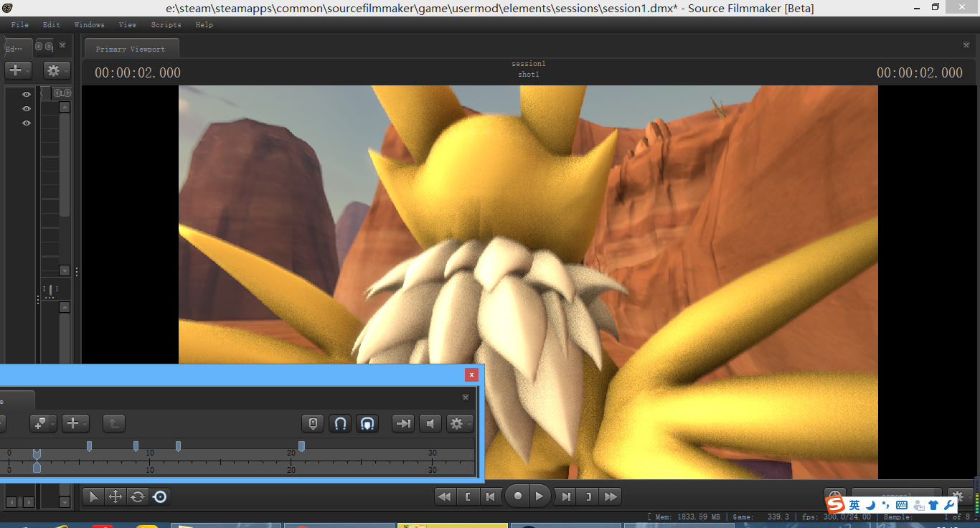The height and width of the screenshot is (528, 980).
Task: Open the gear settings dropdown in left panel
Action: point(56,70)
